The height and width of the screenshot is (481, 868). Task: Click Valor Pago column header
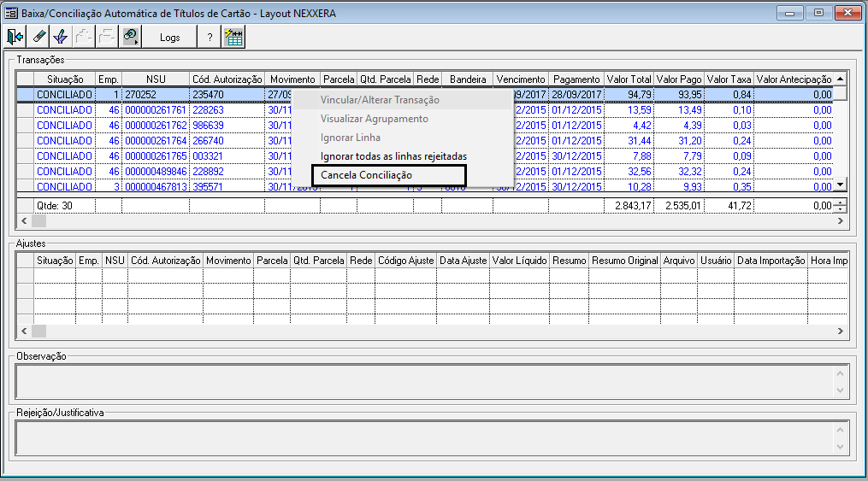tap(679, 79)
